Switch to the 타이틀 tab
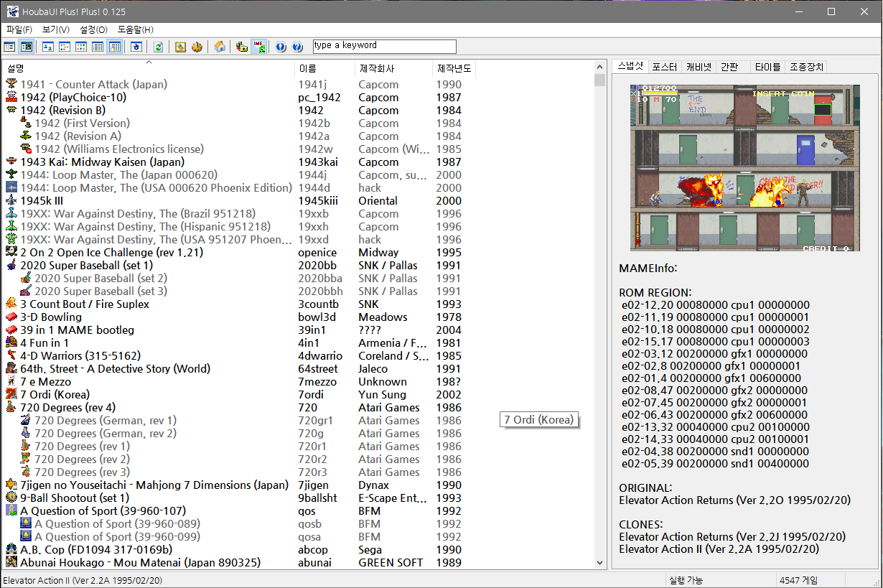The image size is (883, 588). click(767, 67)
